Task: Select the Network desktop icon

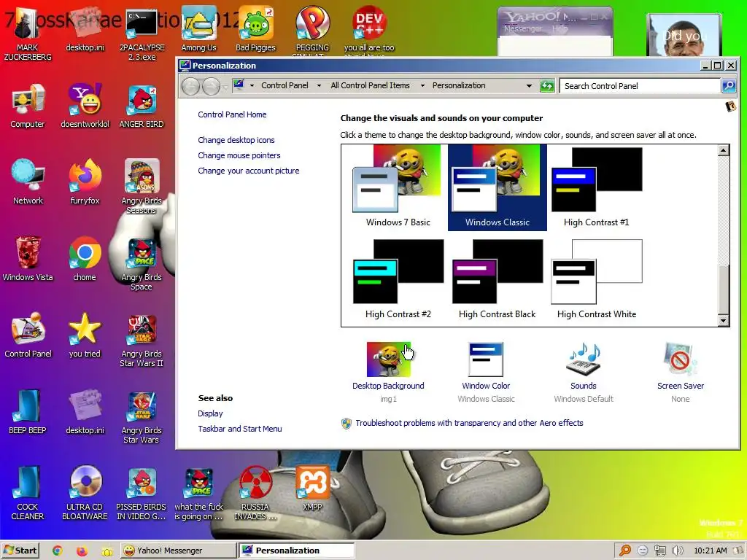Action: 28,182
